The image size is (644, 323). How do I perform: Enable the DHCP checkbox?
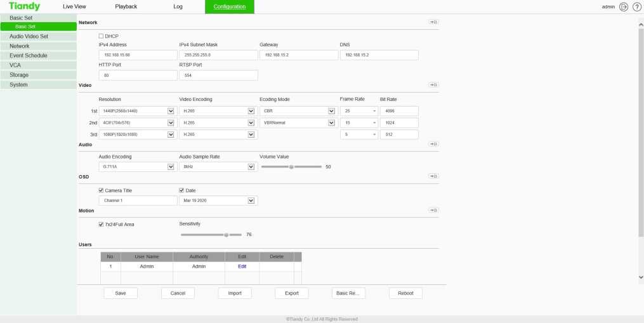[x=102, y=36]
